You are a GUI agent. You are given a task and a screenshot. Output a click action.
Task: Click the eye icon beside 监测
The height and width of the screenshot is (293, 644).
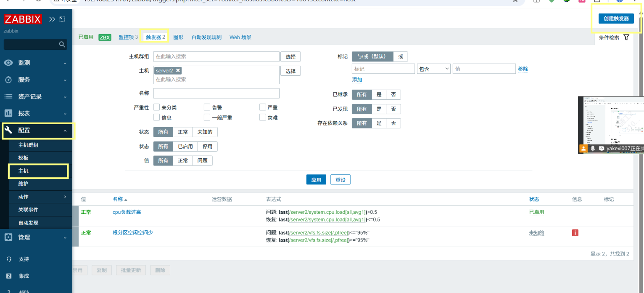coord(8,63)
